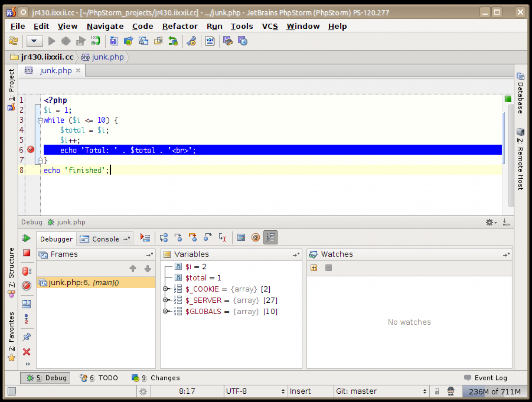
Task: Expand the $_SERVER array node
Action: click(x=165, y=300)
